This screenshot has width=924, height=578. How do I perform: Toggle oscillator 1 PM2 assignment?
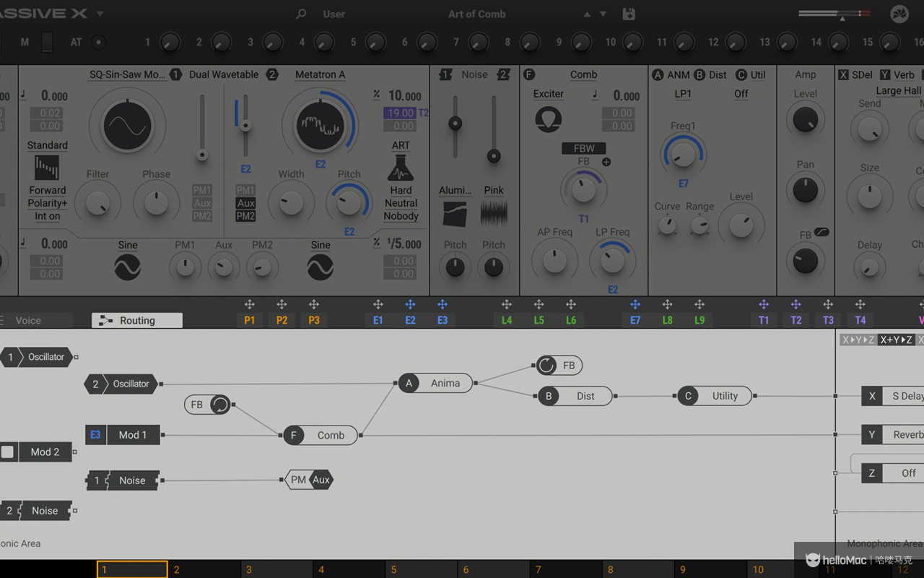[x=202, y=216]
